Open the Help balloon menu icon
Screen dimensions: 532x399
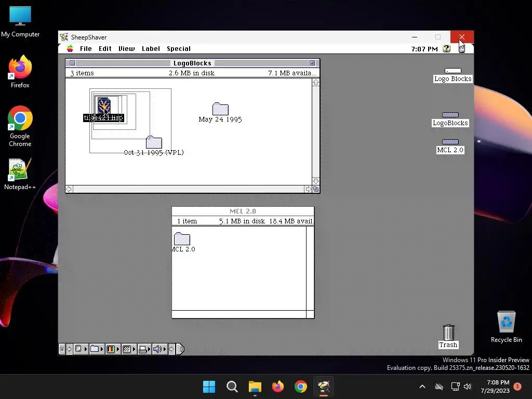click(446, 48)
